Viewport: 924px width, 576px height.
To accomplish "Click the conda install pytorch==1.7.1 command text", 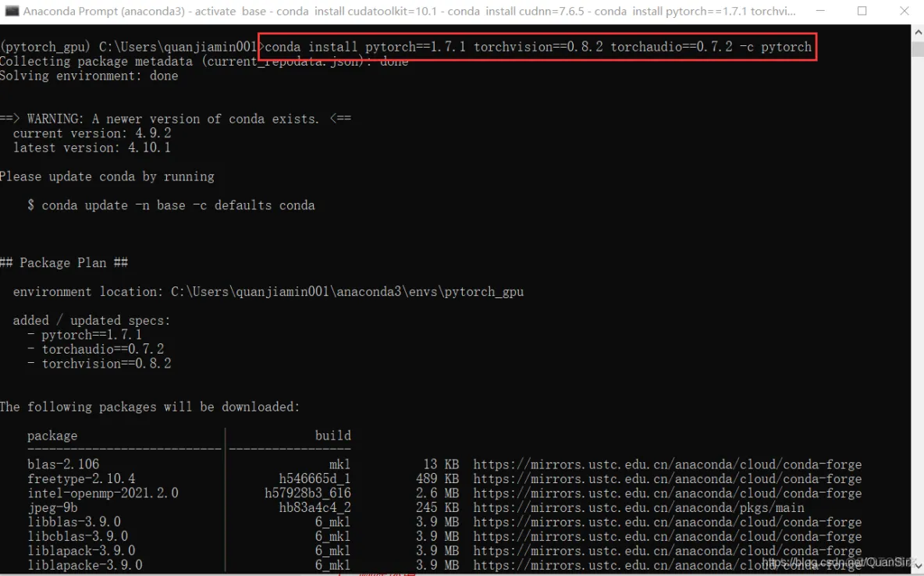I will 538,47.
